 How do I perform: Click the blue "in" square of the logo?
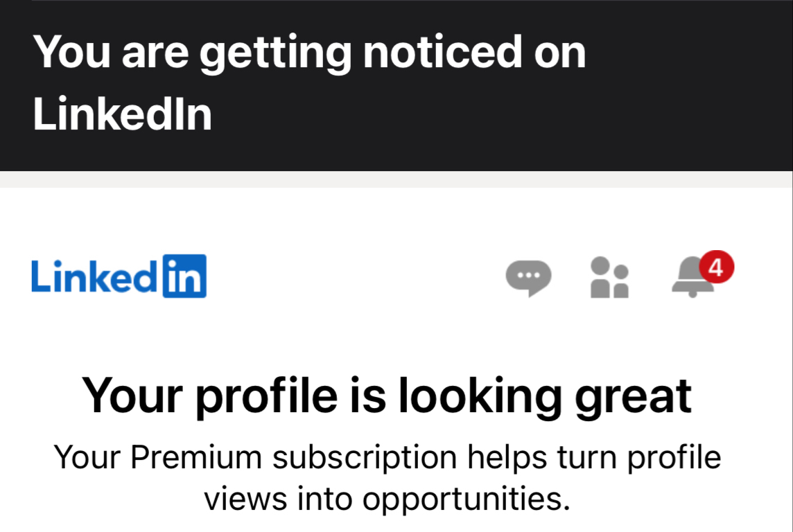click(x=184, y=276)
